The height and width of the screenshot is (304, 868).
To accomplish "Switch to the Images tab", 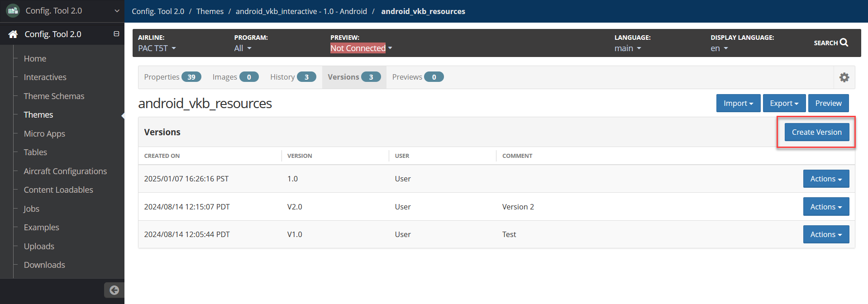I will point(235,77).
